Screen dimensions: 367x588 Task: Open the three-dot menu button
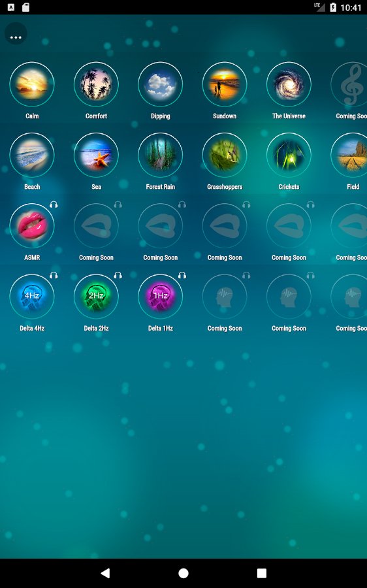tap(16, 37)
